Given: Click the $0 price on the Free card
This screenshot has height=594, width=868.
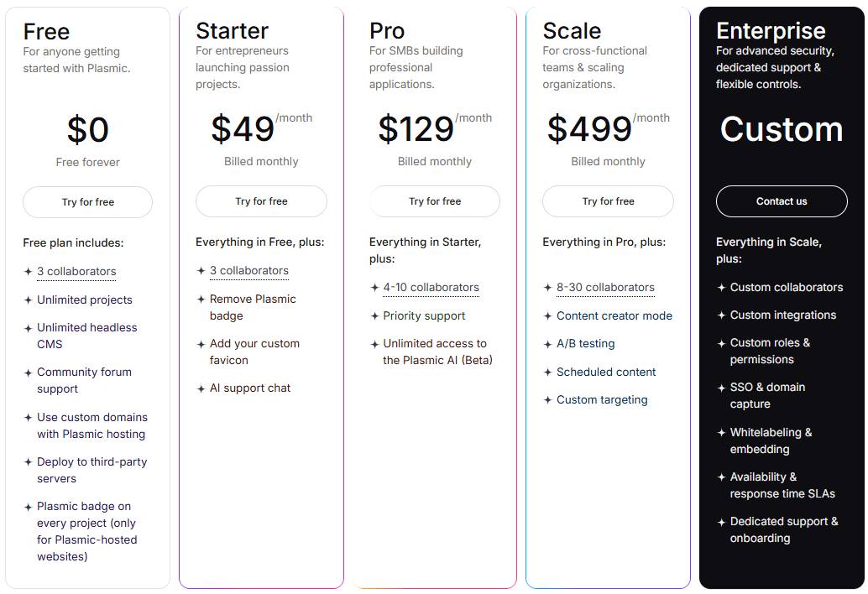Looking at the screenshot, I should (x=87, y=129).
